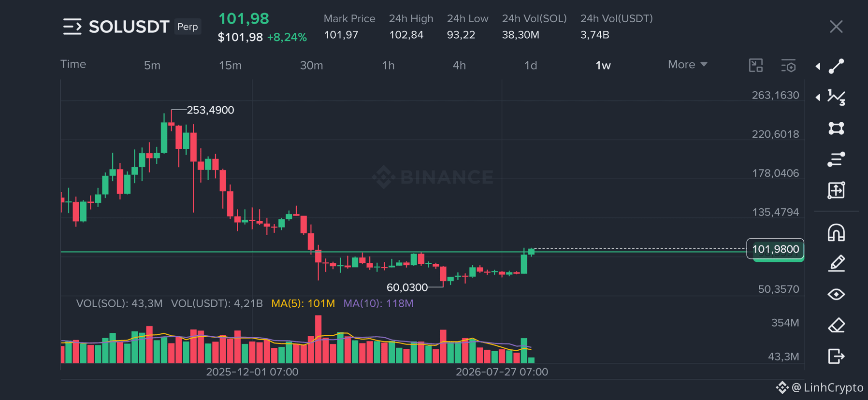
Task: Select the 1w timeframe
Action: click(x=603, y=65)
